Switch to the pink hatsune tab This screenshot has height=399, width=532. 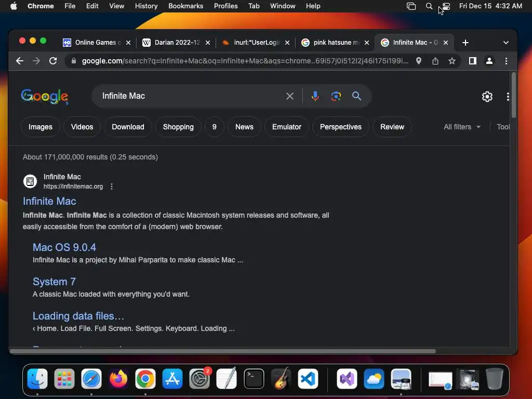(x=335, y=43)
